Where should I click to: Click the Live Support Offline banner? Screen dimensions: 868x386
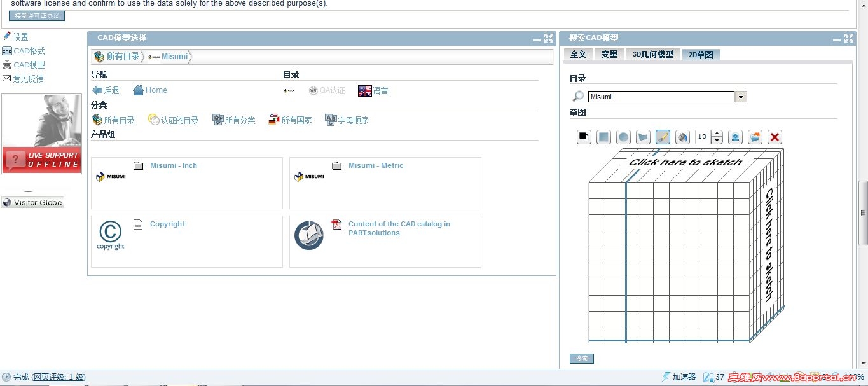[42, 134]
